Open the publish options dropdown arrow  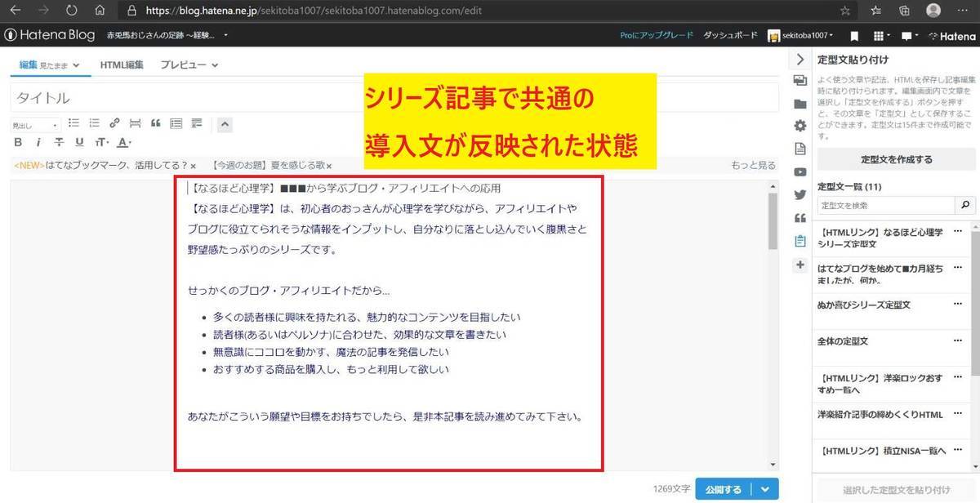click(764, 489)
